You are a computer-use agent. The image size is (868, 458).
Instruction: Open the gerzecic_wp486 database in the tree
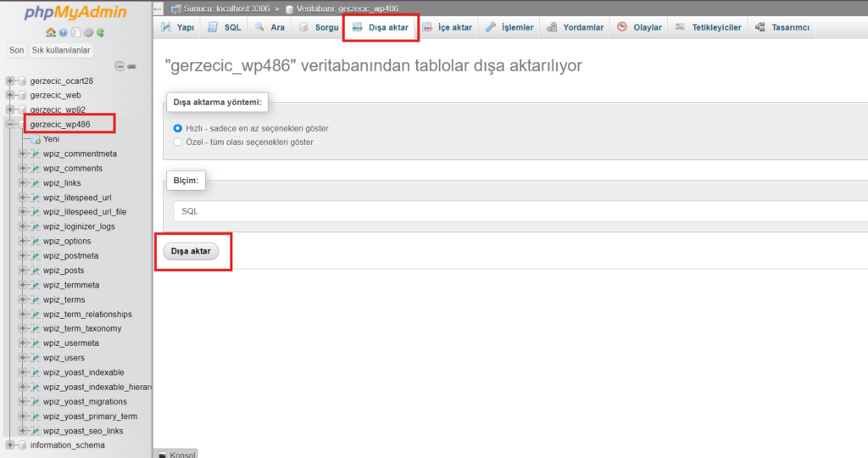[60, 125]
